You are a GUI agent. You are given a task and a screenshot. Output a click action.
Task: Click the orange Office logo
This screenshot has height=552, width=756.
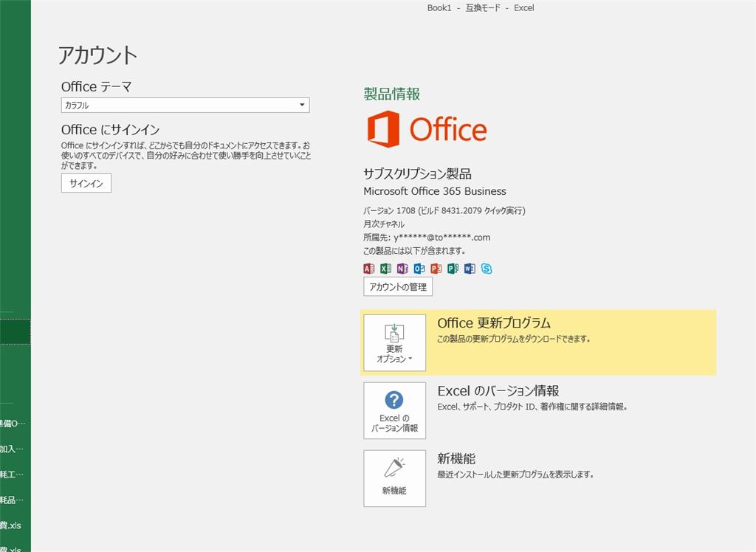(x=427, y=129)
